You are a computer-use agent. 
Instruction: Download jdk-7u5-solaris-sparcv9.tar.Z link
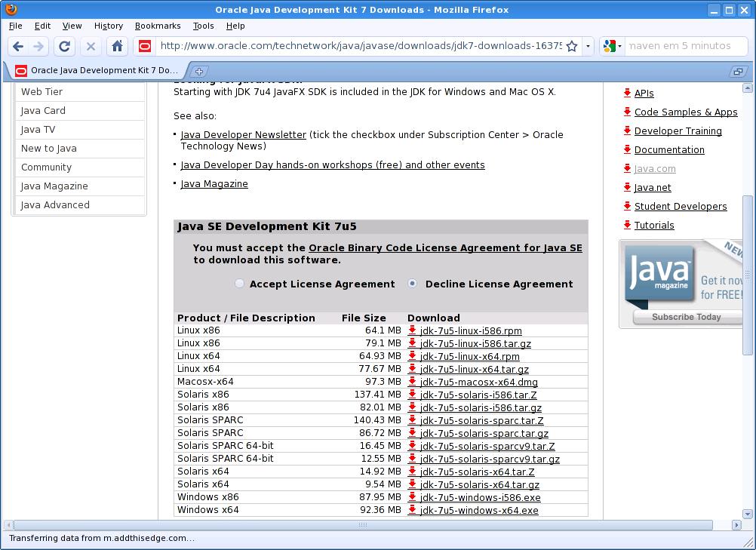(x=487, y=447)
